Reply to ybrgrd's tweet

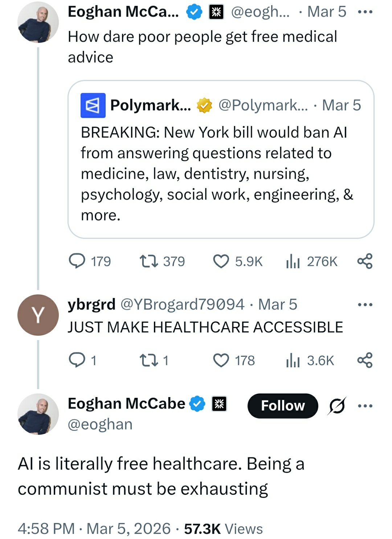pos(77,360)
